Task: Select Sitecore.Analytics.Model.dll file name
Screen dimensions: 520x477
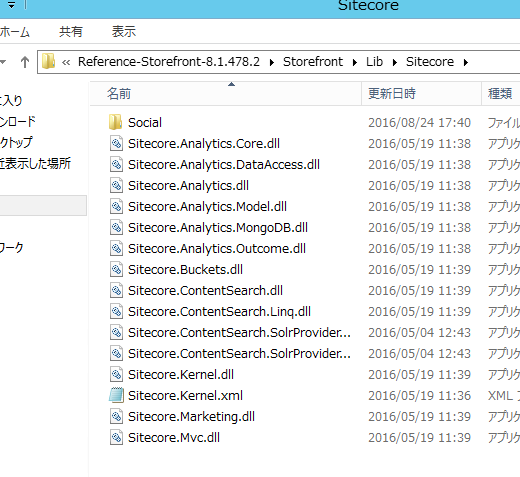Action: 207,207
